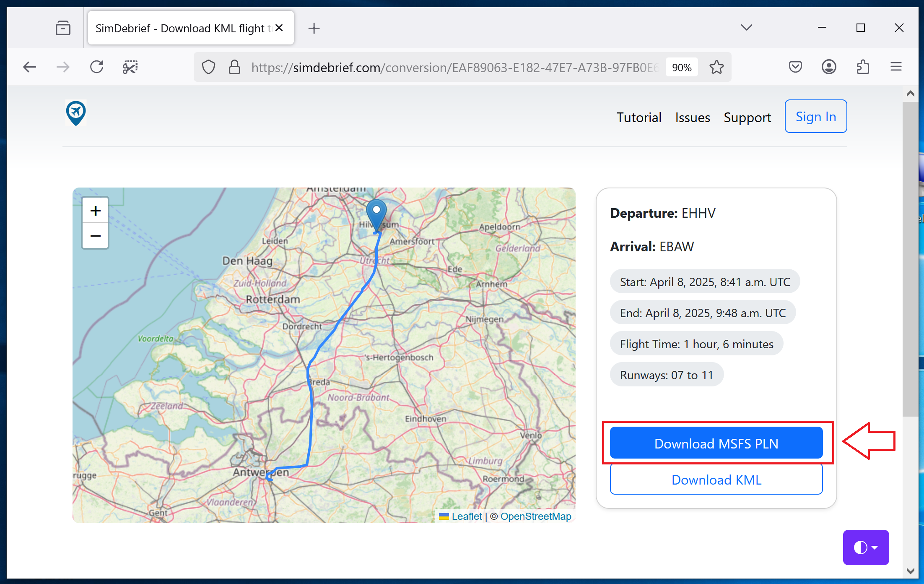This screenshot has width=924, height=584.
Task: Click the Rotterdam label on map
Action: tap(273, 300)
